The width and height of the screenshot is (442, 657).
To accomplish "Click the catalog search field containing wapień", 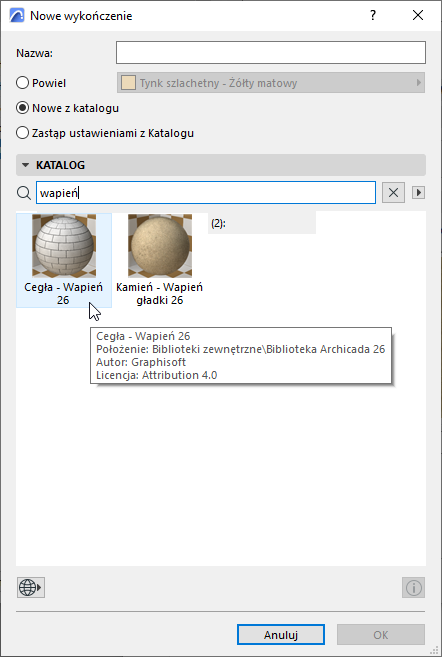I will [x=206, y=193].
